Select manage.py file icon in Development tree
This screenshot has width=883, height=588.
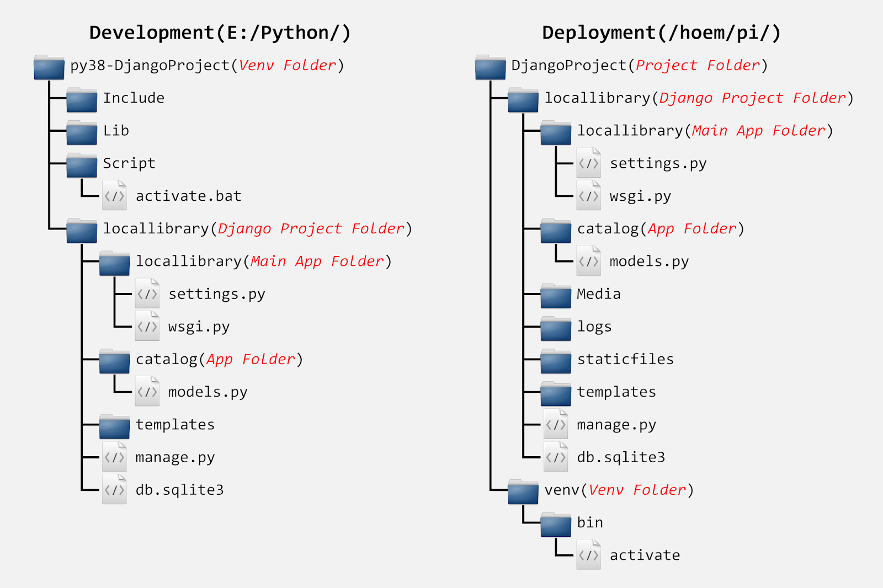click(115, 457)
